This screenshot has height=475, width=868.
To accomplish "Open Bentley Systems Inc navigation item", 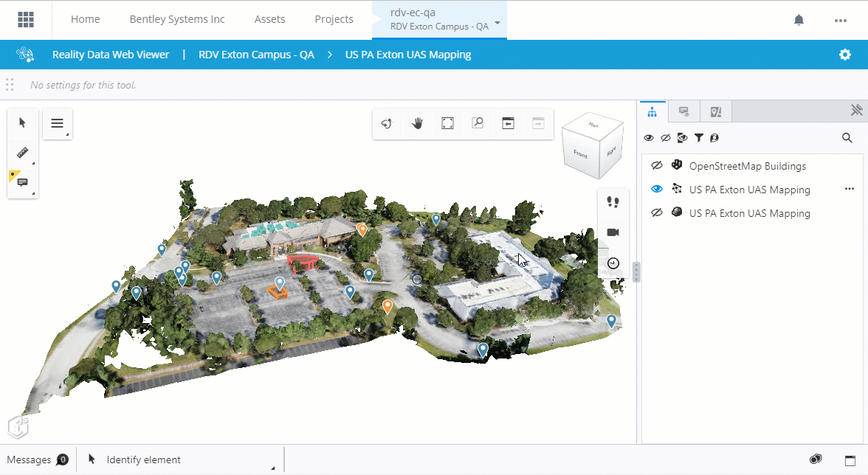I will (177, 19).
